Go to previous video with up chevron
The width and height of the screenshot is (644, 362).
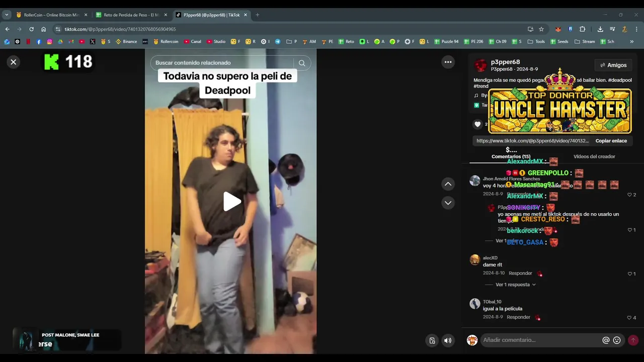pos(448,184)
